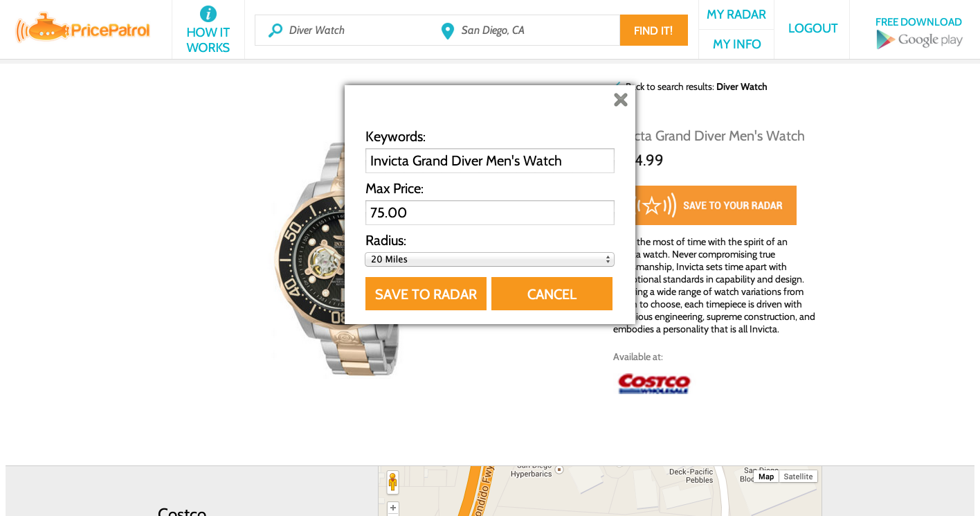Image resolution: width=980 pixels, height=516 pixels.
Task: Select the Map view option
Action: [x=766, y=477]
